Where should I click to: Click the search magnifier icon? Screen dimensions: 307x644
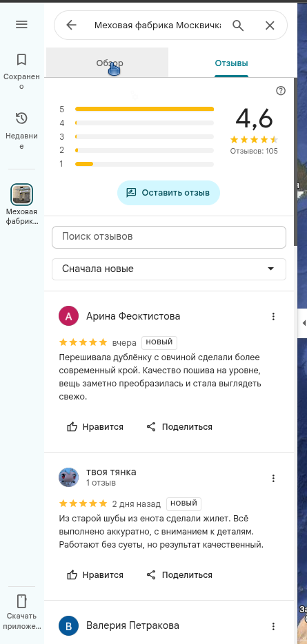click(238, 25)
